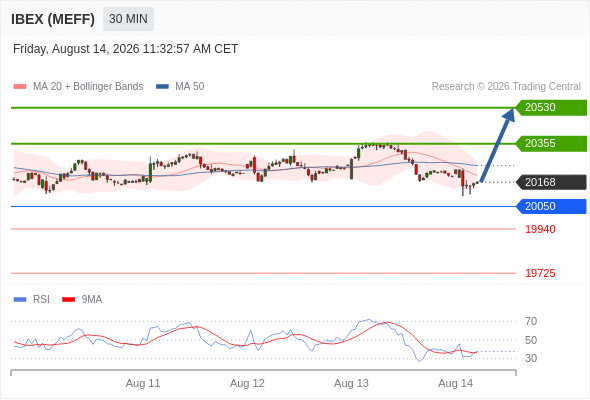Click the Research © 2026 Trading Central credit
Image resolution: width=590 pixels, height=400 pixels.
click(x=506, y=87)
